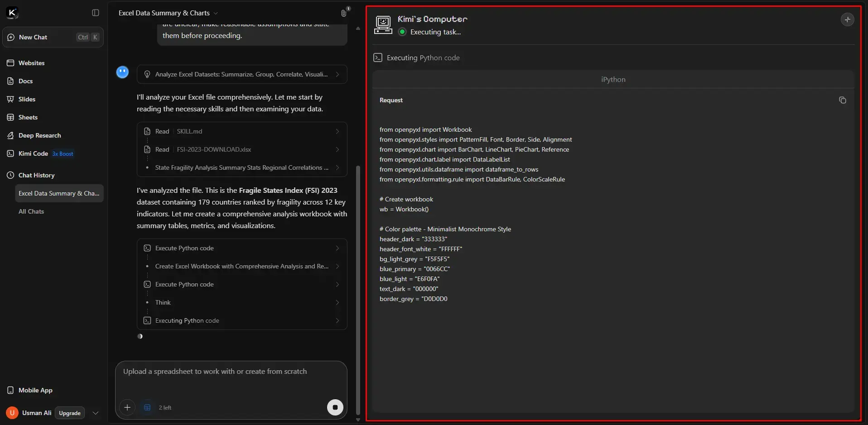The image size is (868, 425).
Task: Click the Upgrade button
Action: 70,413
